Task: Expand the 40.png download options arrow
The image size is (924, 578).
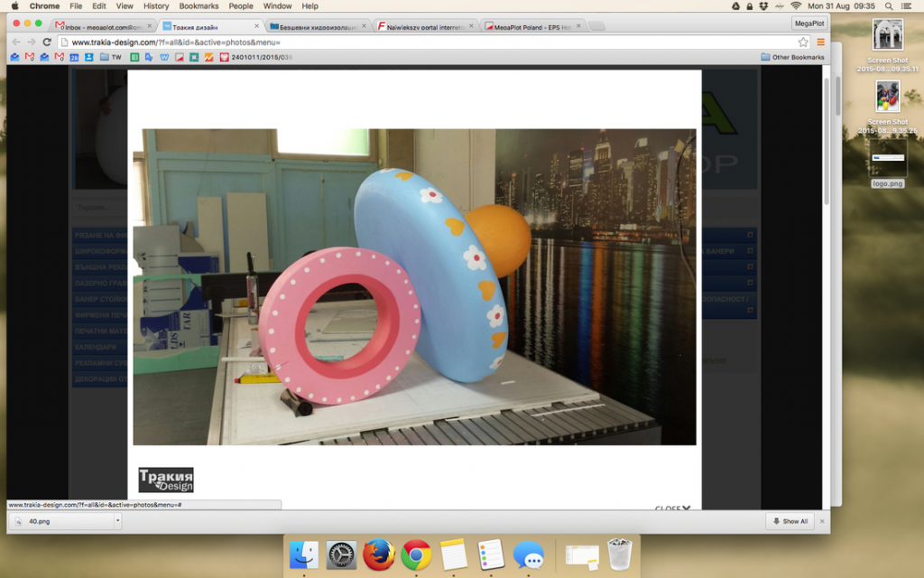Action: pyautogui.click(x=116, y=521)
